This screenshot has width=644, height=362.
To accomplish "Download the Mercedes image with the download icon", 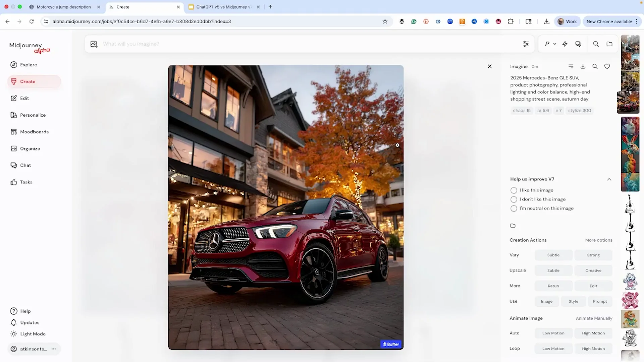I will [583, 66].
